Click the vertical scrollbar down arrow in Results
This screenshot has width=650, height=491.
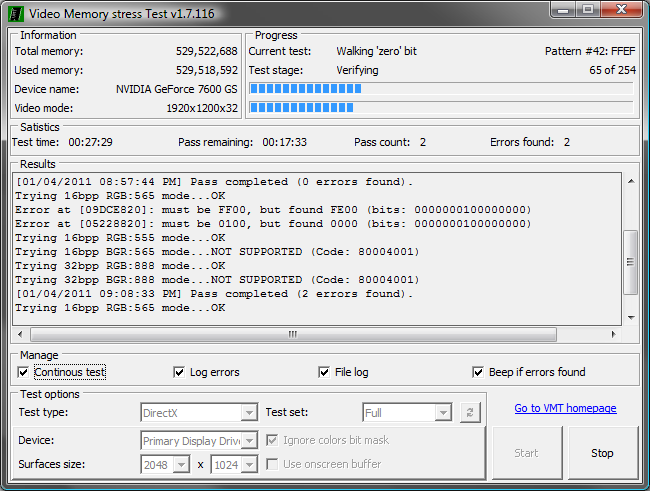(630, 319)
